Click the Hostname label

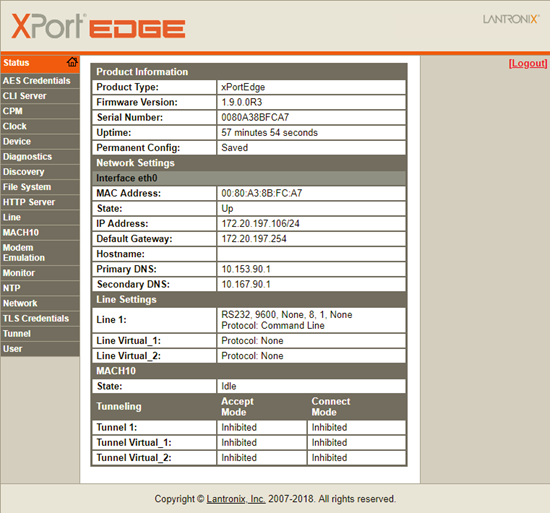click(x=120, y=254)
